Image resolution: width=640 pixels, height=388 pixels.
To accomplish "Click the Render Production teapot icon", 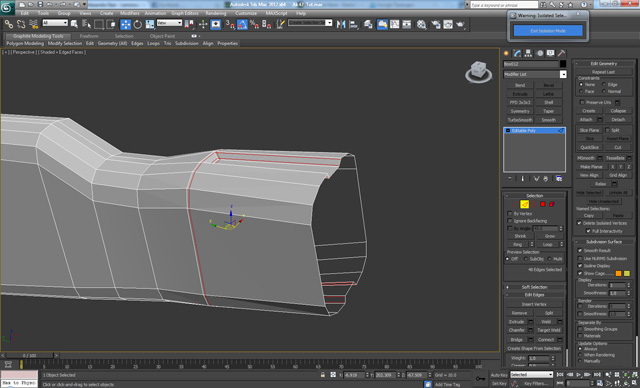I will [460, 24].
